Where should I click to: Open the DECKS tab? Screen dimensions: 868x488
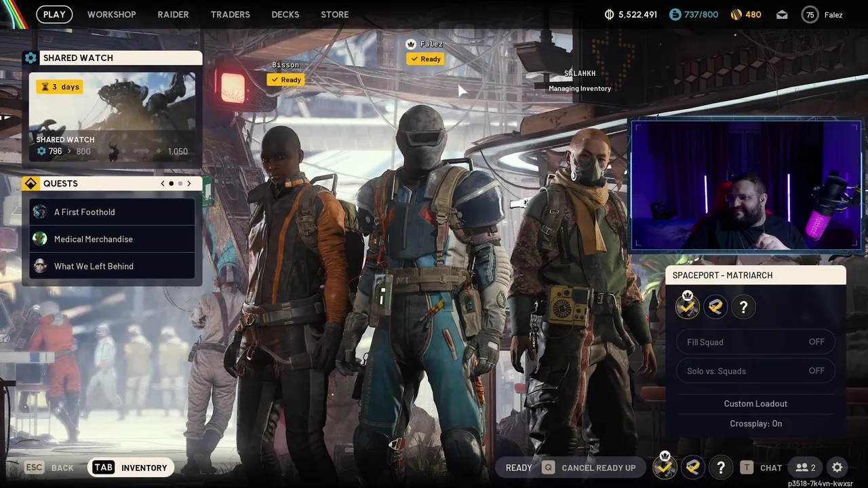click(x=285, y=14)
